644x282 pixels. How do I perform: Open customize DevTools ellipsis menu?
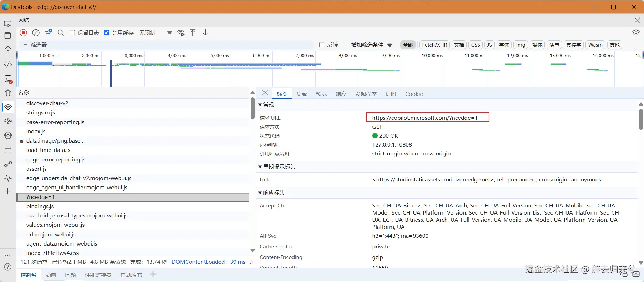coord(7,255)
